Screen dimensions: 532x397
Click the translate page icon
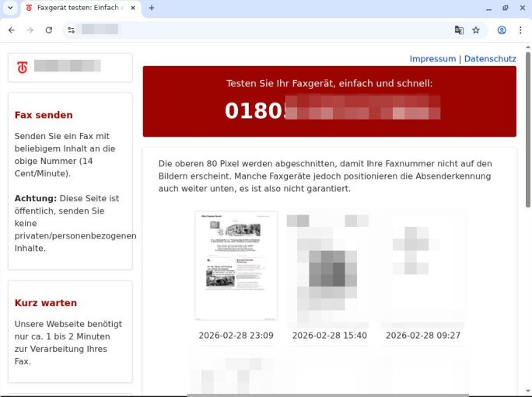[x=459, y=30]
